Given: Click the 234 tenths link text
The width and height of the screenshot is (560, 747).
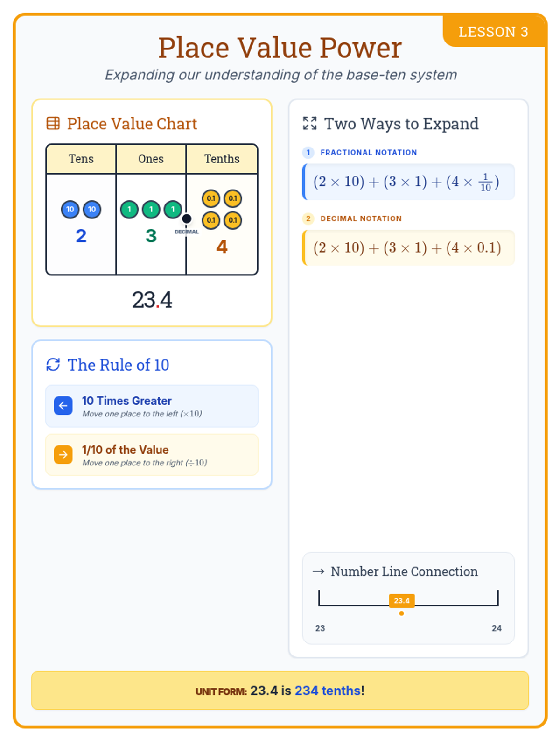Looking at the screenshot, I should tap(328, 691).
